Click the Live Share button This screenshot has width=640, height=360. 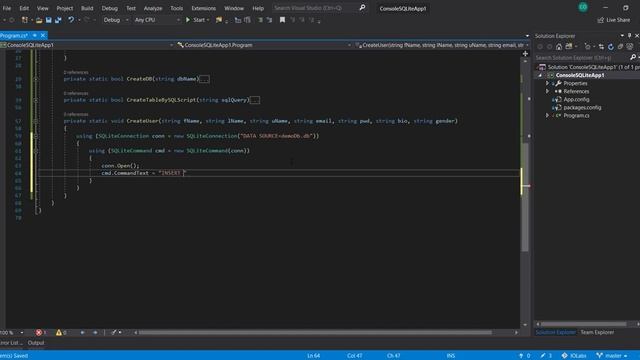pos(613,20)
